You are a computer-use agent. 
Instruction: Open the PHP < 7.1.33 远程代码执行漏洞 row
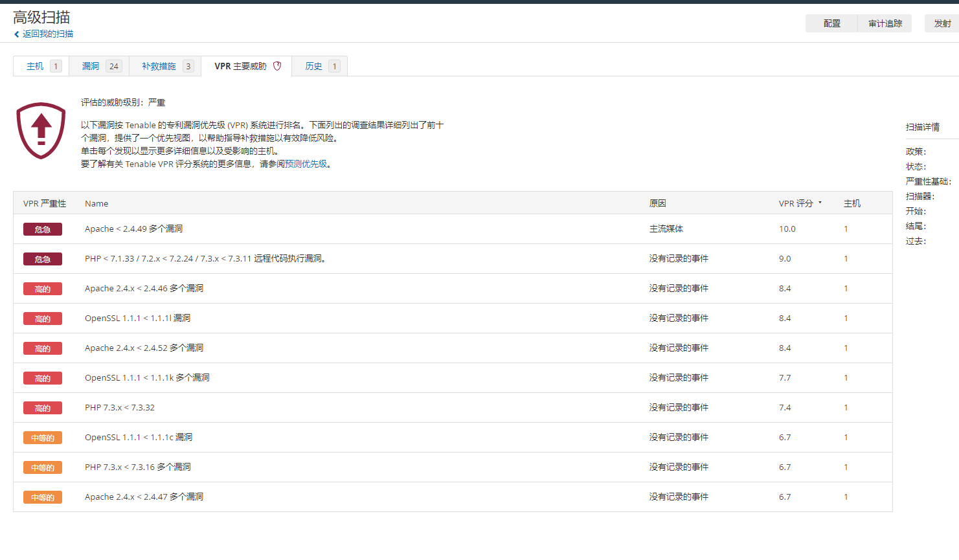453,258
